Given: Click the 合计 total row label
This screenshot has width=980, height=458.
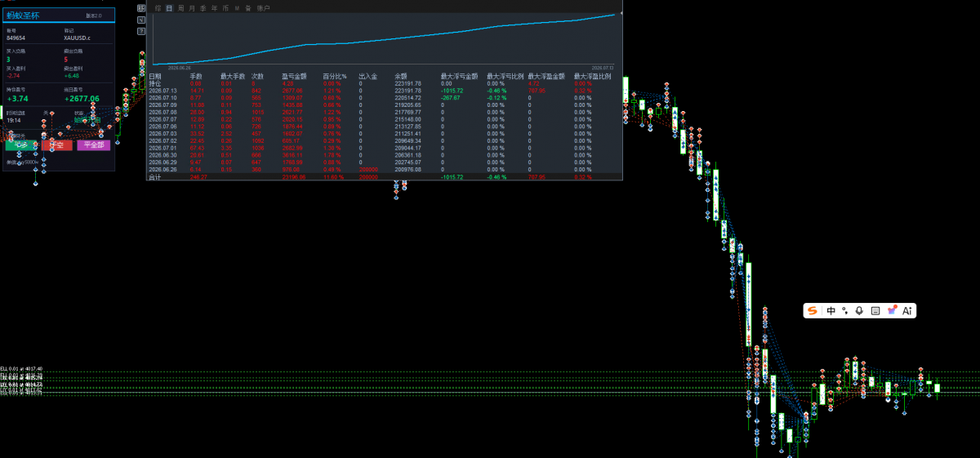Looking at the screenshot, I should pos(154,177).
